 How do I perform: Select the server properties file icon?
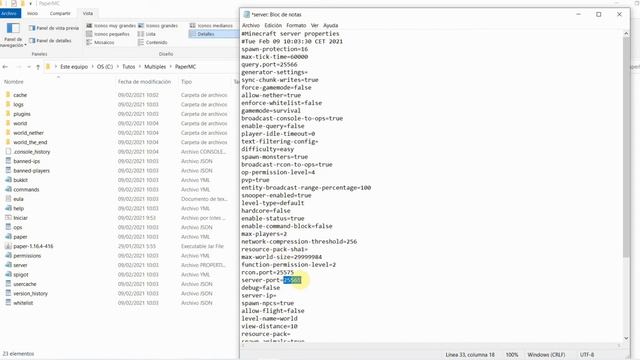pyautogui.click(x=8, y=265)
